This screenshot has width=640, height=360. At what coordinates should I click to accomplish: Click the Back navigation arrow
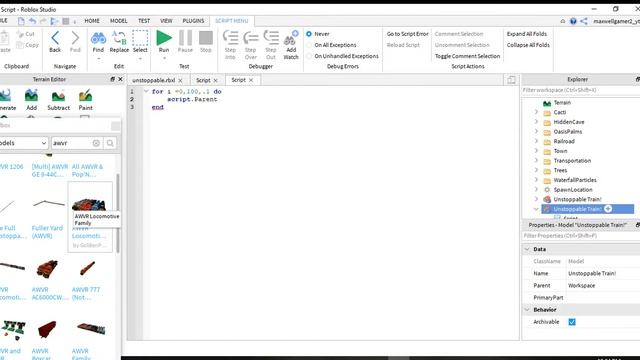(x=55, y=38)
